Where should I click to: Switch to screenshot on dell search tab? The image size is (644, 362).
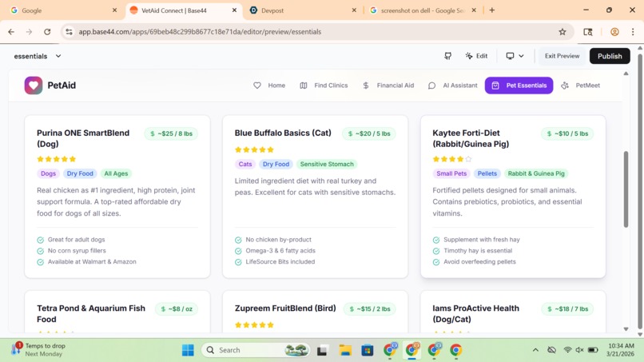click(423, 10)
